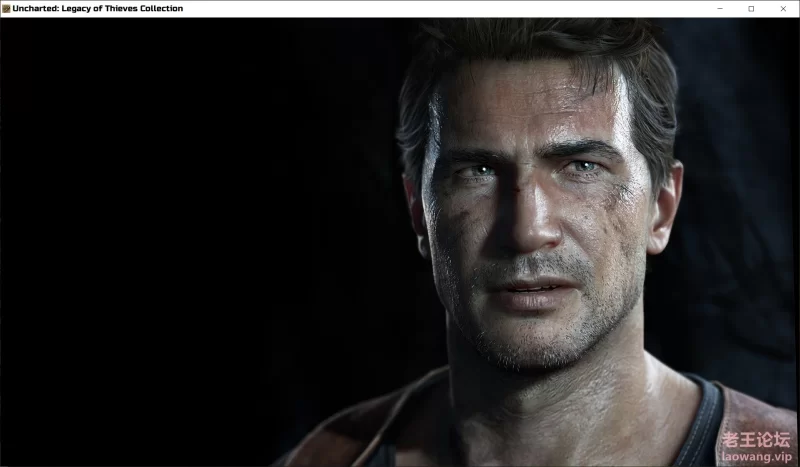This screenshot has width=800, height=467.
Task: Click the 'Uncharted: Legacy of Thieves Collection' title text
Action: [97, 9]
